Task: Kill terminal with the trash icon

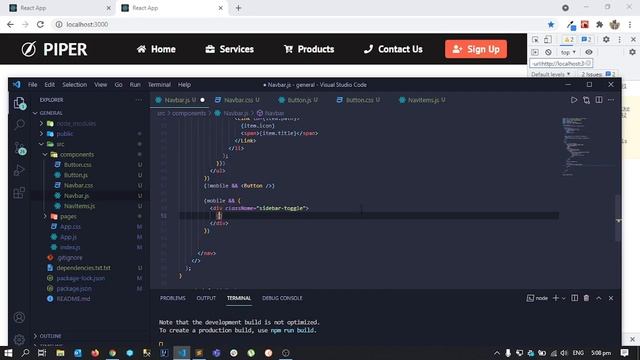Action: 586,298
